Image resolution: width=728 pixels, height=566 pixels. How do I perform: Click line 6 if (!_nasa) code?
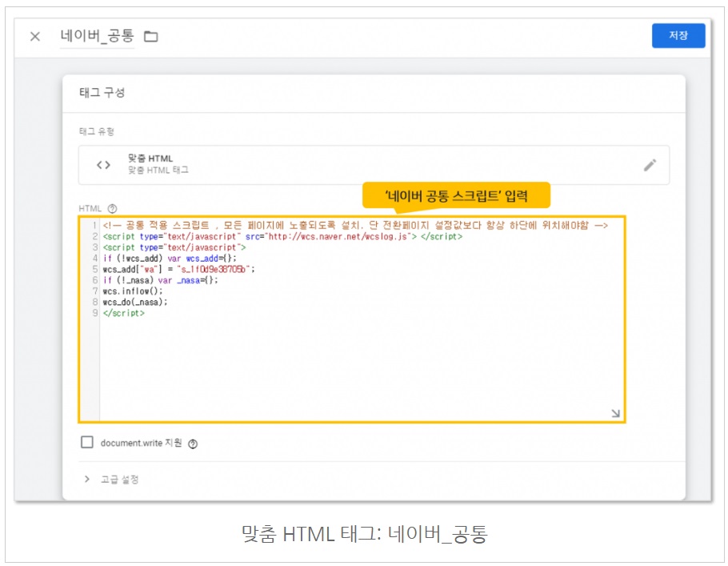click(160, 280)
